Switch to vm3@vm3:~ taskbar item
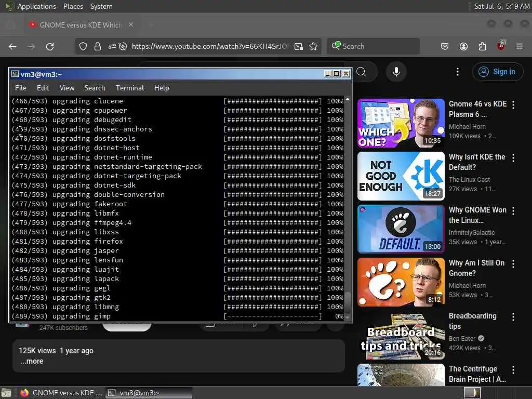Image resolution: width=532 pixels, height=399 pixels. 149,393
